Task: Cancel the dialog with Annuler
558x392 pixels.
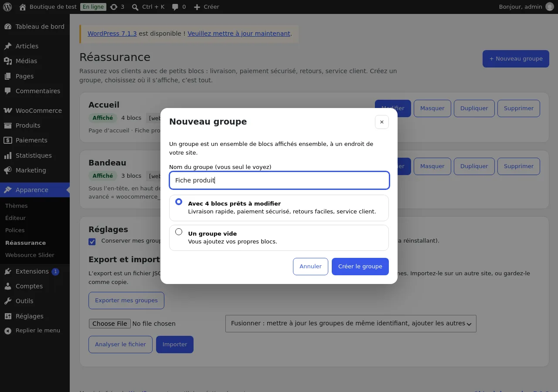Action: (310, 267)
